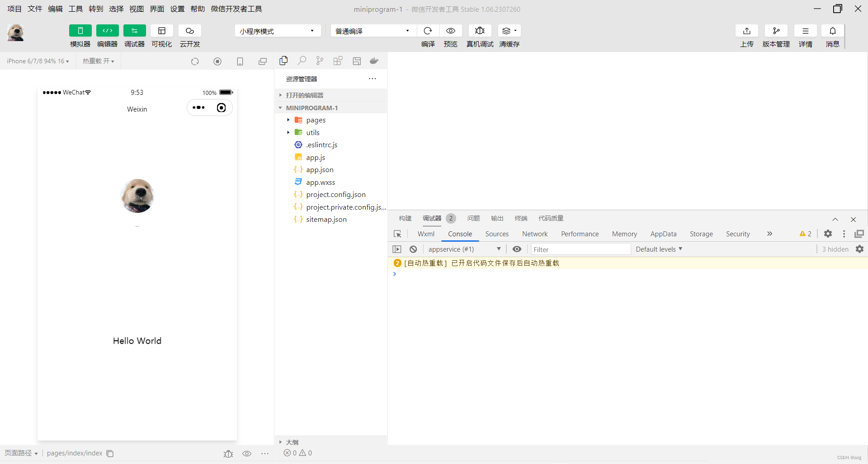Click the Docker whale icon in the sidebar
The height and width of the screenshot is (464, 868).
pos(374,60)
